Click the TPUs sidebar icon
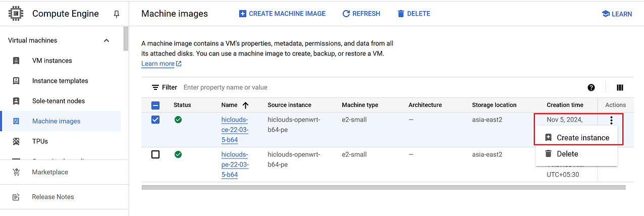This screenshot has height=216, width=644. pyautogui.click(x=16, y=141)
